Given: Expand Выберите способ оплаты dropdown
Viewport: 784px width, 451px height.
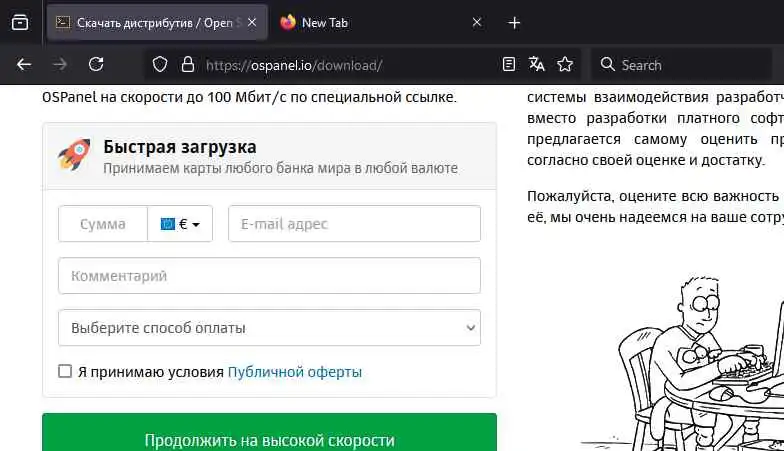Looking at the screenshot, I should (270, 328).
